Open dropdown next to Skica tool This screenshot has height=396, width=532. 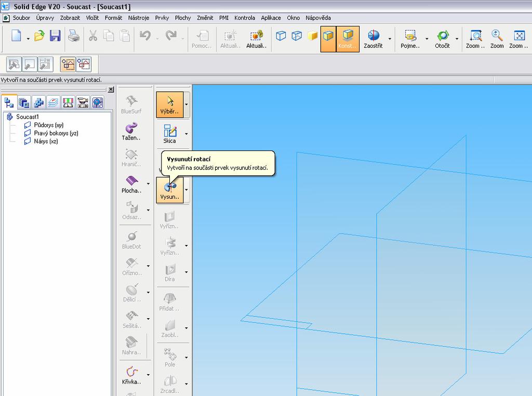pyautogui.click(x=187, y=134)
